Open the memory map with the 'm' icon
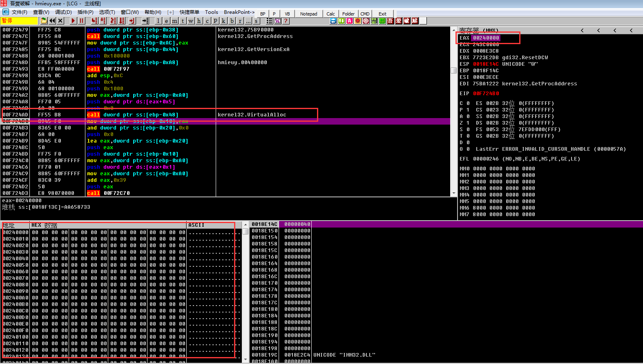 pos(175,21)
